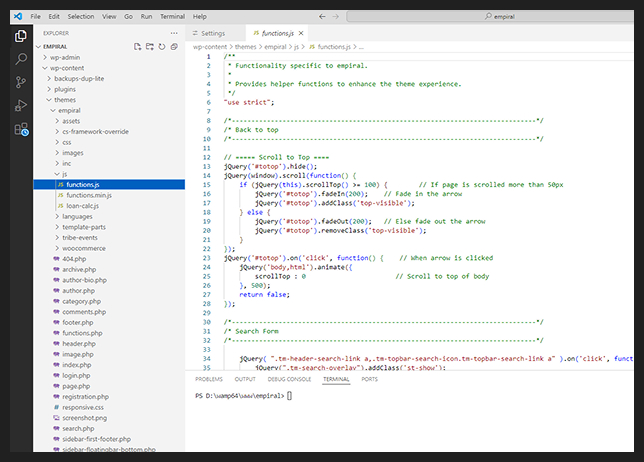Collapse all folders in Explorer

pyautogui.click(x=174, y=46)
